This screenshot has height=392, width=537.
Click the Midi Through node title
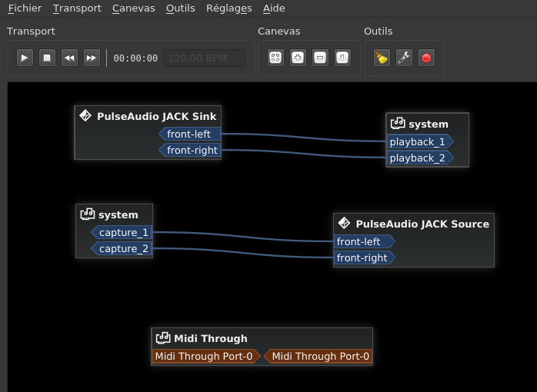[x=210, y=338]
